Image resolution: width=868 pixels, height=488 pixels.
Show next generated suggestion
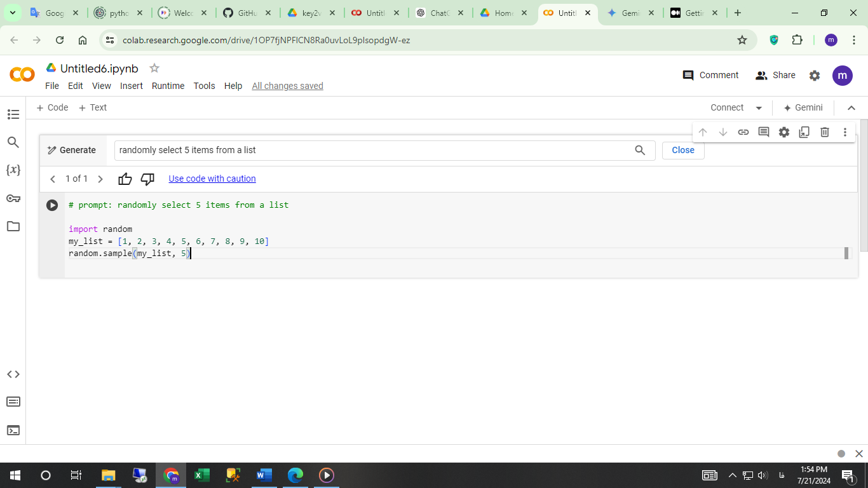pos(100,179)
